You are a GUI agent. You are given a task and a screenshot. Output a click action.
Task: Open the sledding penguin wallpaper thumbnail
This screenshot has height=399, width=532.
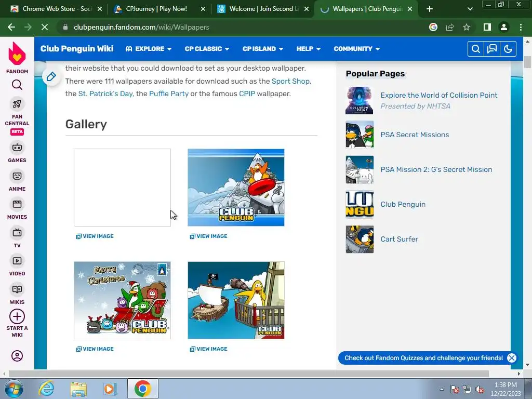[236, 187]
